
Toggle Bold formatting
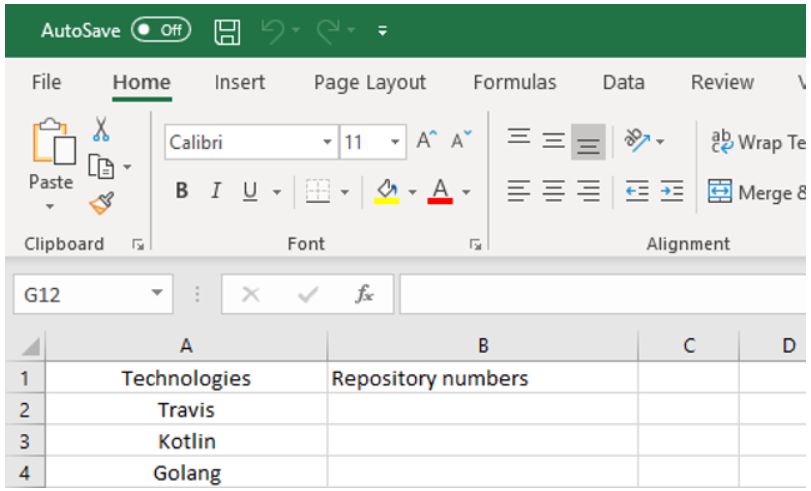coord(182,191)
